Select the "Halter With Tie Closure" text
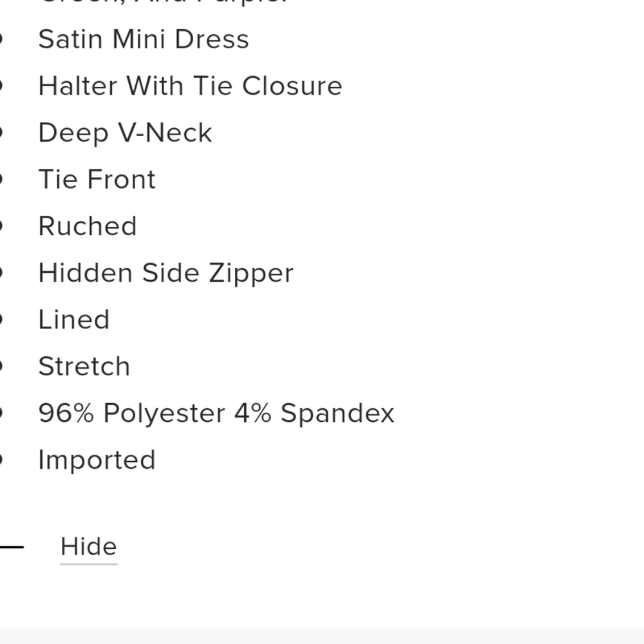Screen dimensions: 644x644 pos(190,86)
